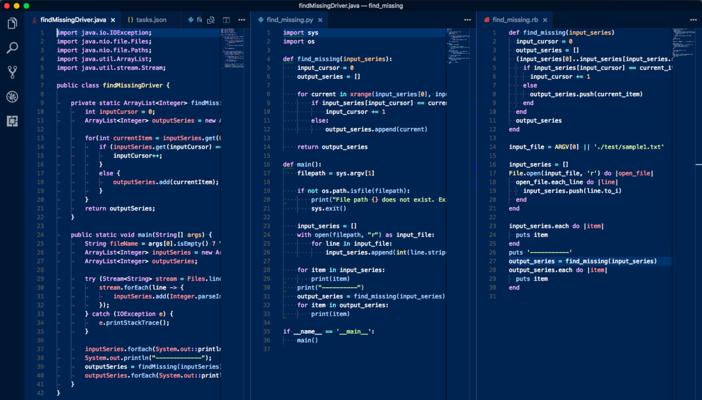Select the findMissingDriver.java tab
This screenshot has height=400, width=702.
(x=72, y=20)
